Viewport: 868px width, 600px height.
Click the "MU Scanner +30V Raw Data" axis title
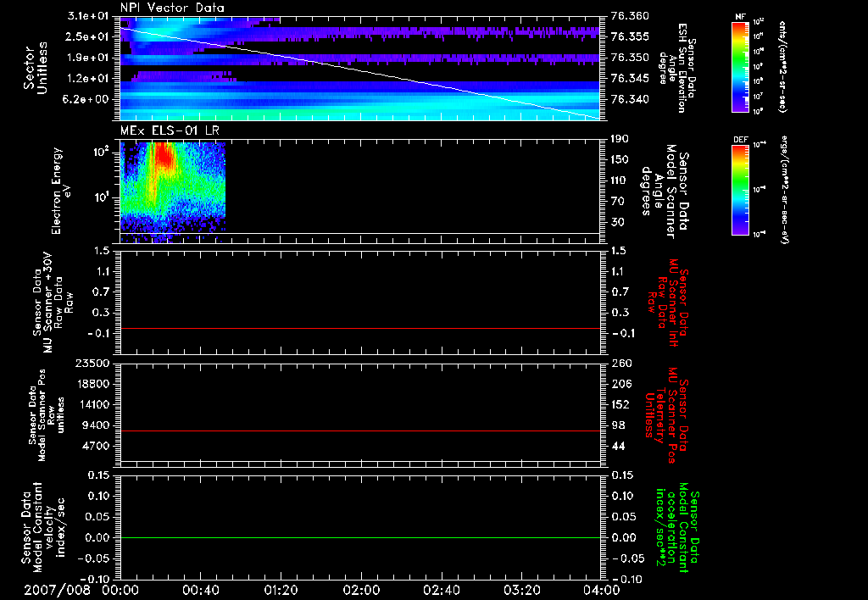tap(53, 303)
